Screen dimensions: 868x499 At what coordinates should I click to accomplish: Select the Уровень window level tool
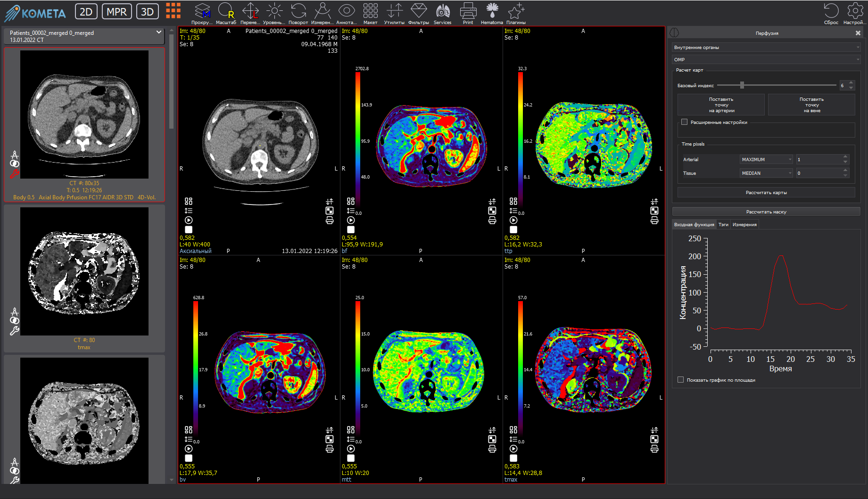274,13
